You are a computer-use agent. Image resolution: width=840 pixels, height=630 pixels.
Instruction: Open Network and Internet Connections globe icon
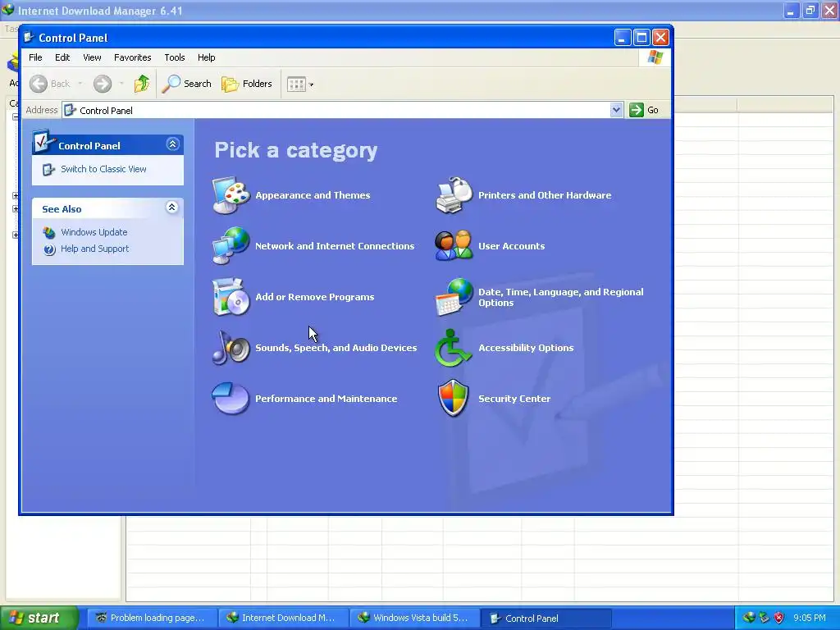click(x=231, y=246)
